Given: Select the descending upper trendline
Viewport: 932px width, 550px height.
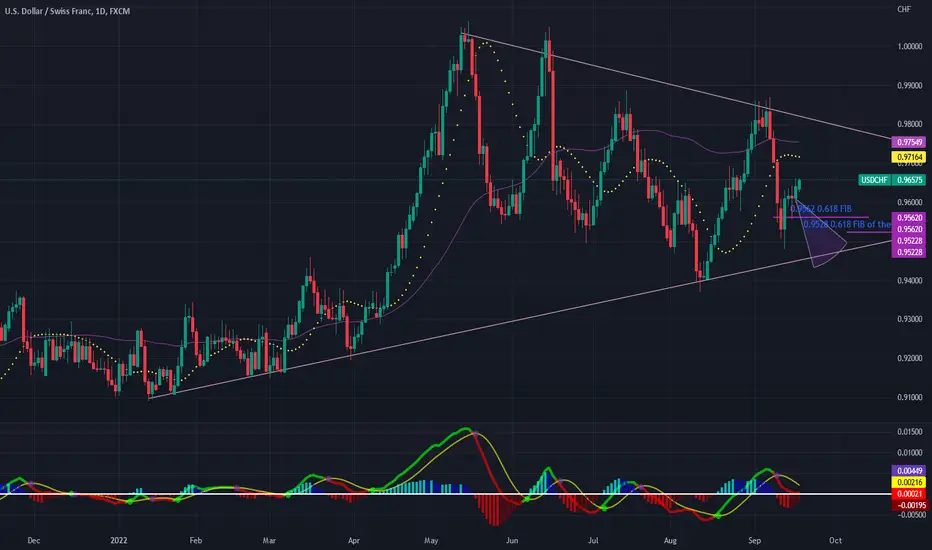Looking at the screenshot, I should coord(678,87).
